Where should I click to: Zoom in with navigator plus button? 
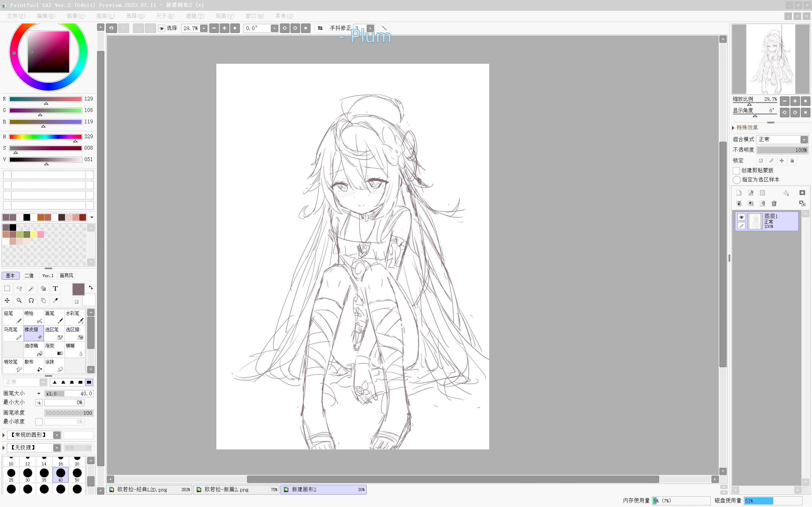point(795,101)
